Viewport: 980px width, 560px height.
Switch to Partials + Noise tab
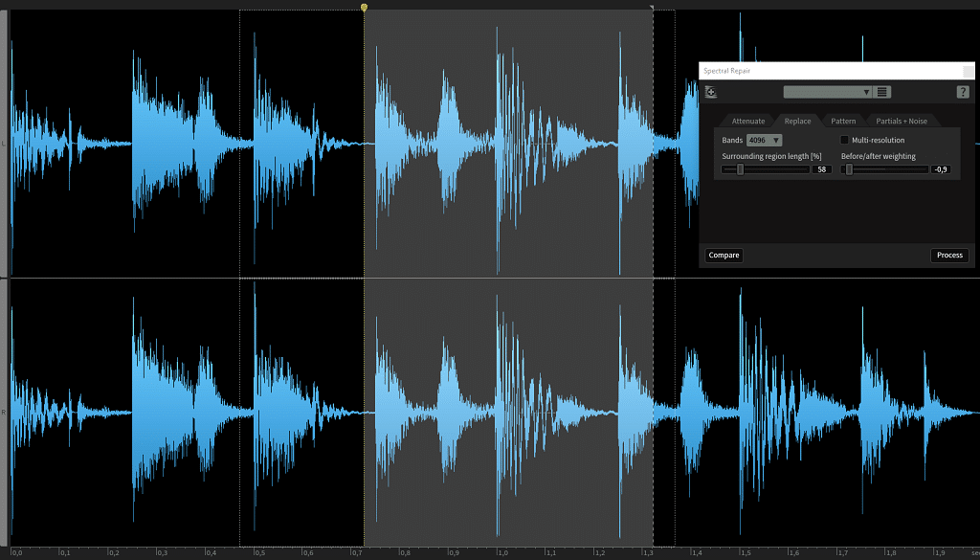[902, 122]
